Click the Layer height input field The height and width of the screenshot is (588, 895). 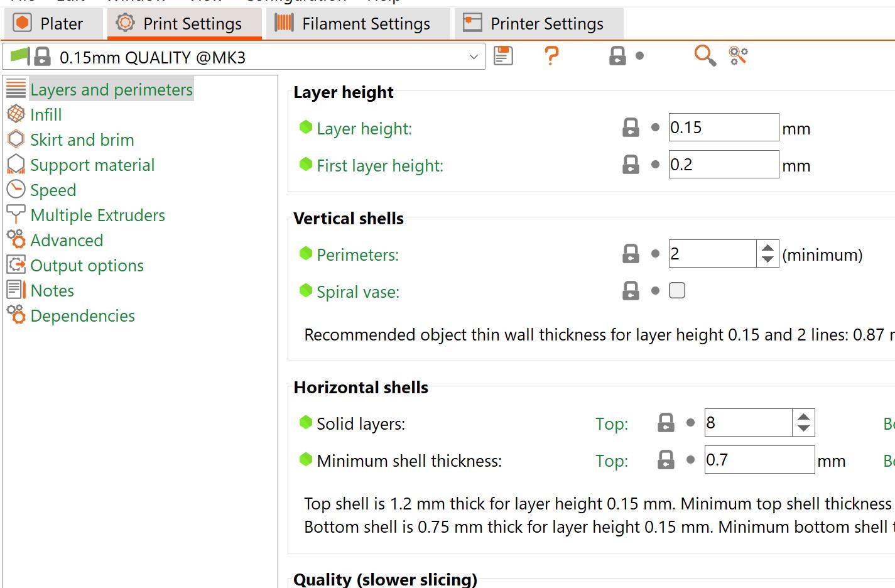click(723, 128)
